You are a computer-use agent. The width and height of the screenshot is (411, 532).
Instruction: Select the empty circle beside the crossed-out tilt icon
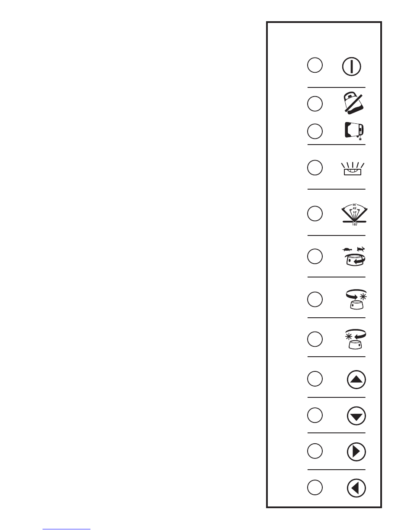315,103
